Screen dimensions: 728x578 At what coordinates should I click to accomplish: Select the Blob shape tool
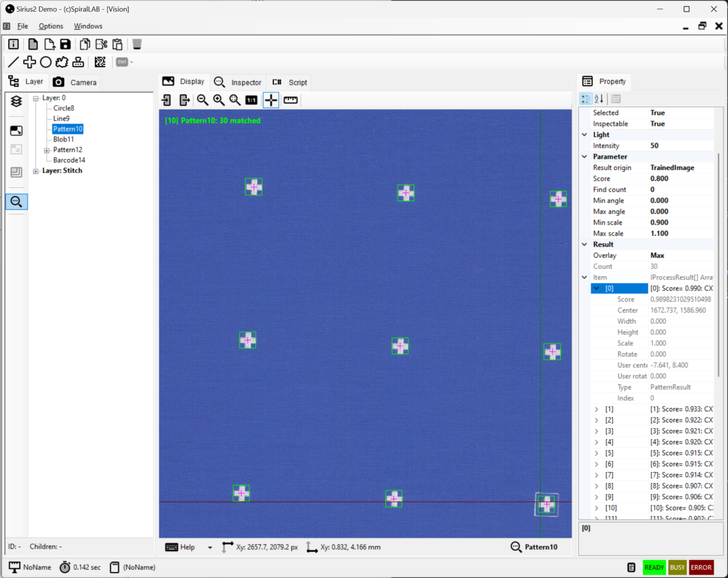point(62,62)
